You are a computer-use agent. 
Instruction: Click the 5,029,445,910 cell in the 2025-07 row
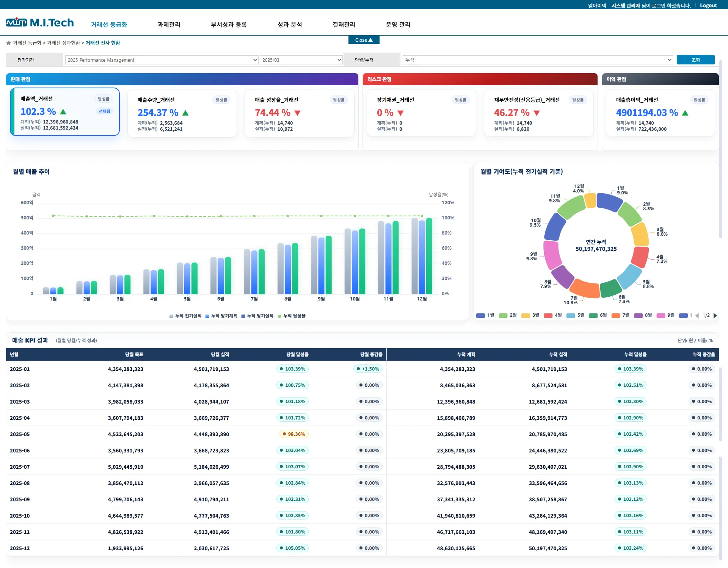(126, 467)
